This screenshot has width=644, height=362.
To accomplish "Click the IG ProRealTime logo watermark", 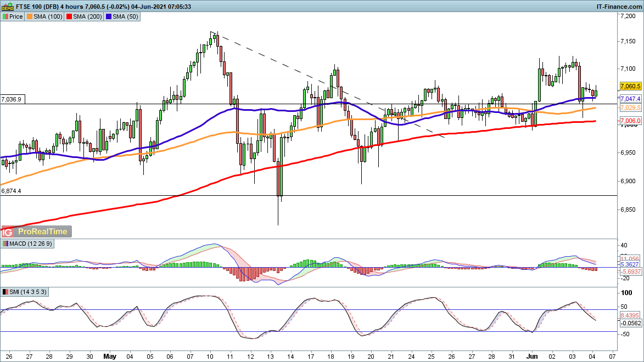I will [37, 231].
